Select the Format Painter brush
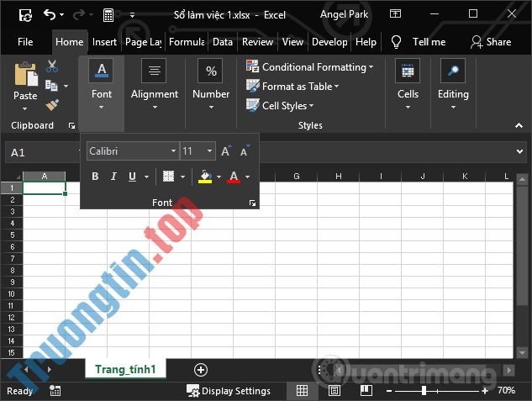 tap(52, 105)
